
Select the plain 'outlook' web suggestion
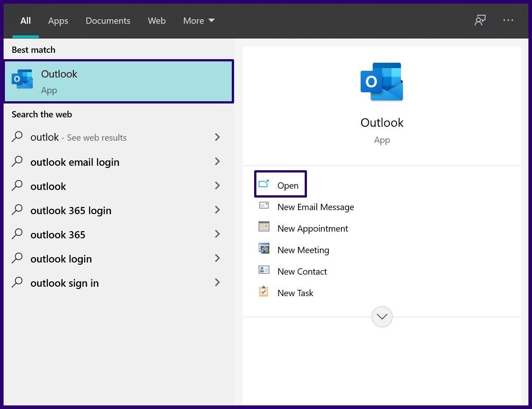coord(116,186)
